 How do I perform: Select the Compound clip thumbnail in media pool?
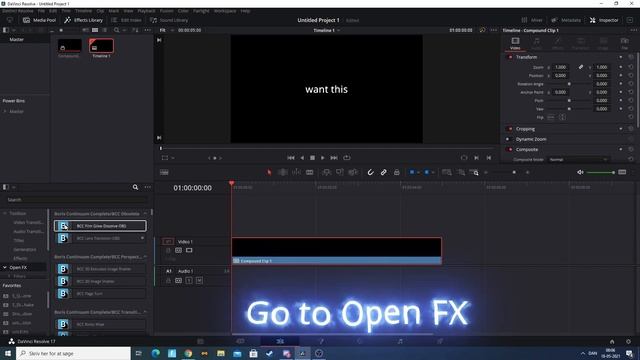69,46
